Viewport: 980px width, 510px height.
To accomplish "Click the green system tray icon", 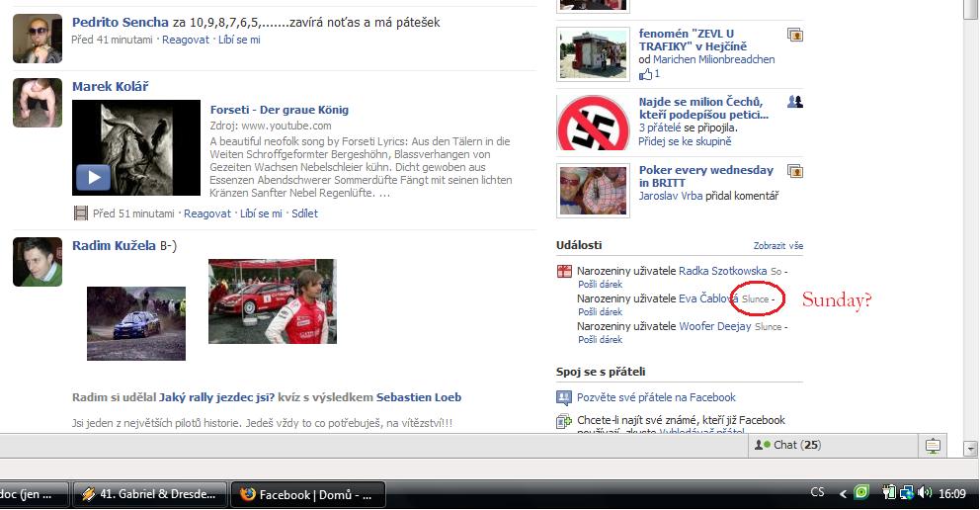I will 861,493.
